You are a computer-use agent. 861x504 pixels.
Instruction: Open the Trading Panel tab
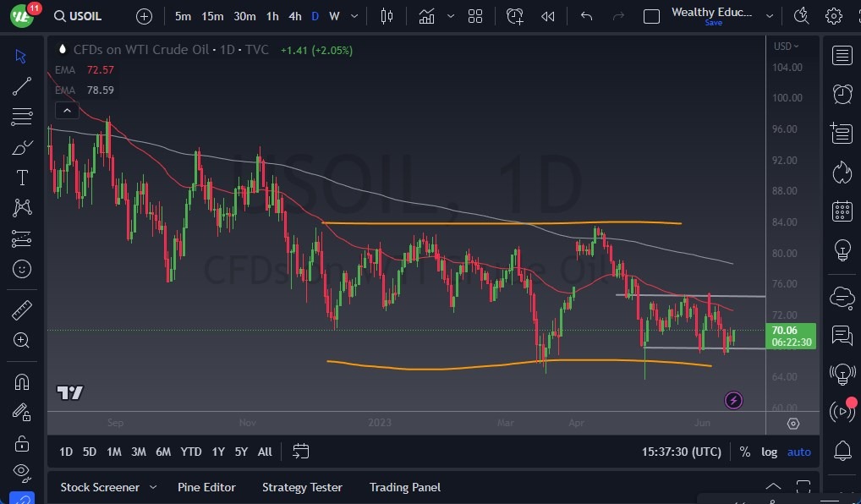[x=404, y=487]
